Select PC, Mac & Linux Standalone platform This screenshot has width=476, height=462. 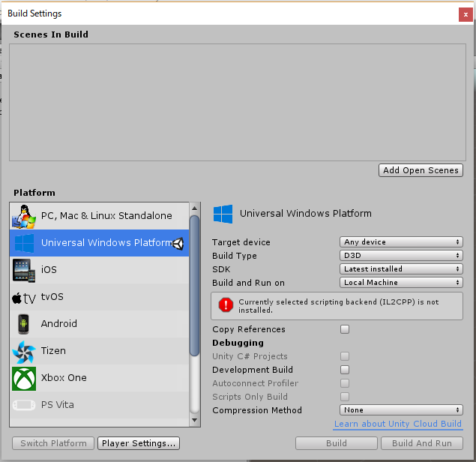[x=99, y=216]
